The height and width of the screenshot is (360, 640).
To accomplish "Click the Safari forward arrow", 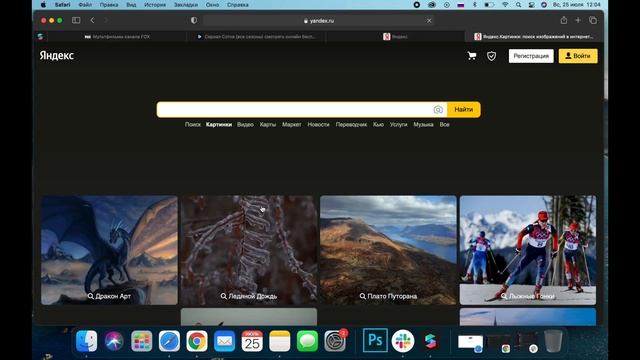I will point(106,20).
